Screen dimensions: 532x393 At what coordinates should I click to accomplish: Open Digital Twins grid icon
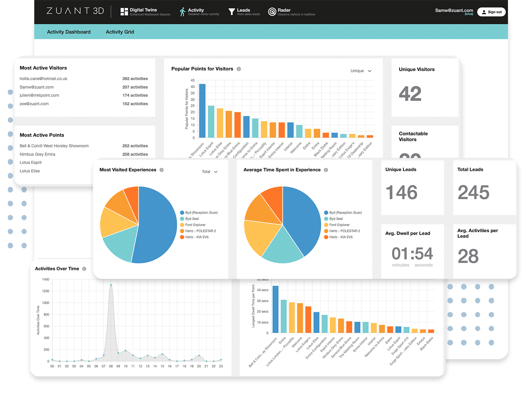124,12
